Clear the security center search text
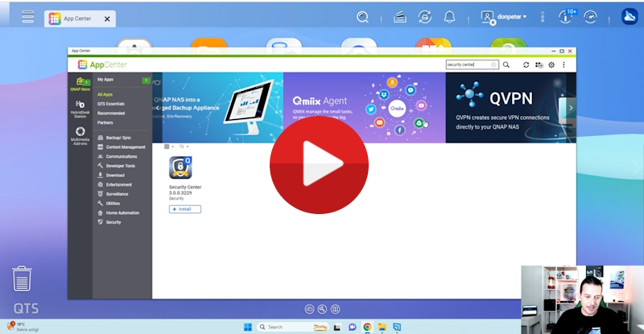 [x=493, y=64]
